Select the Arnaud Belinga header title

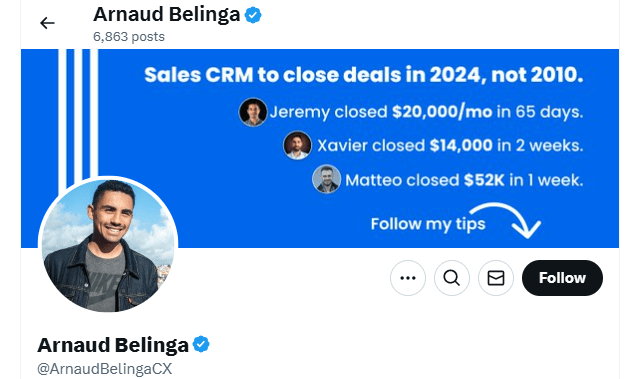coord(167,14)
